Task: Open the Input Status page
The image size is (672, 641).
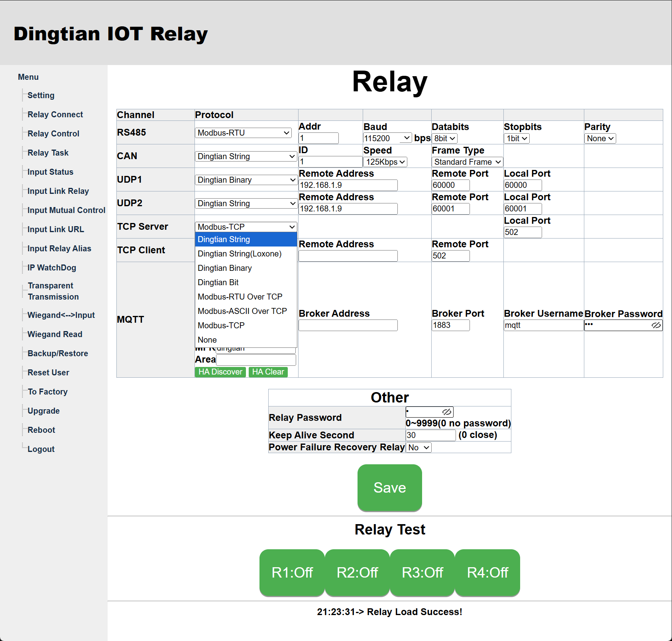Action: point(51,172)
